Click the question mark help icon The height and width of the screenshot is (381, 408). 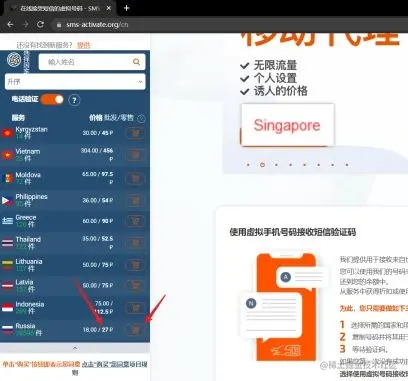[x=74, y=100]
